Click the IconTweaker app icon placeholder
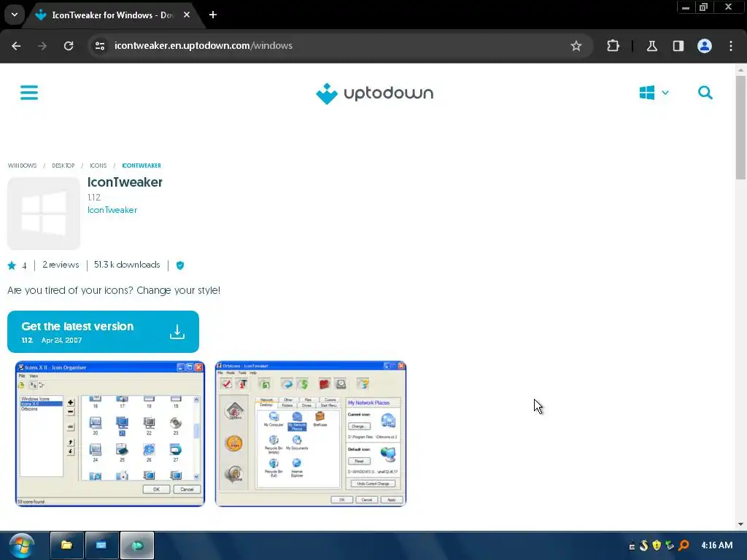 (x=44, y=214)
